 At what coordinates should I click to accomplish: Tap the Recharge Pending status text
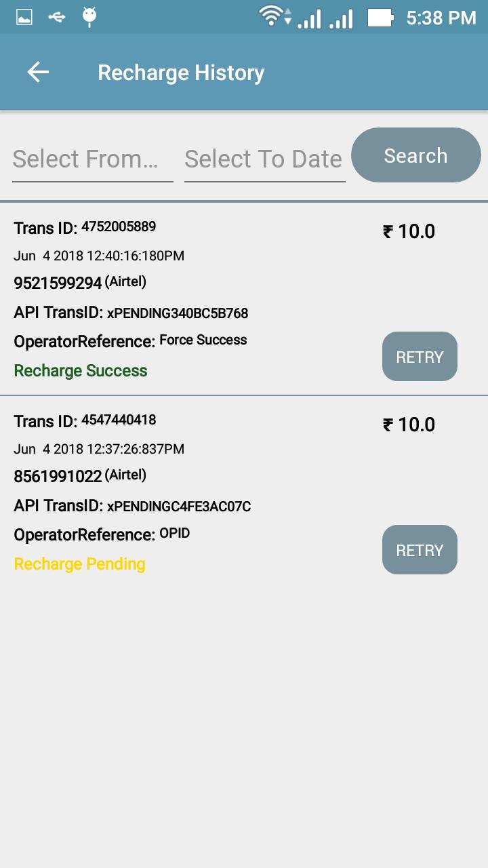(80, 564)
